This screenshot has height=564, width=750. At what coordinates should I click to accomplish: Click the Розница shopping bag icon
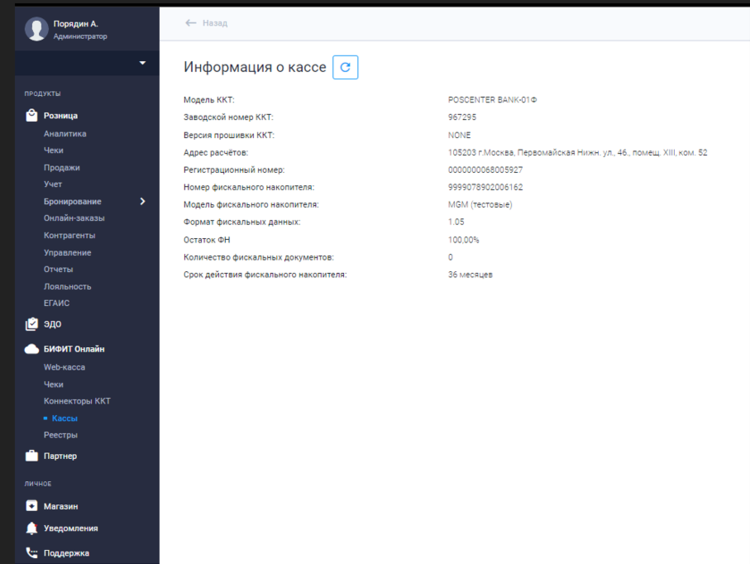[32, 116]
